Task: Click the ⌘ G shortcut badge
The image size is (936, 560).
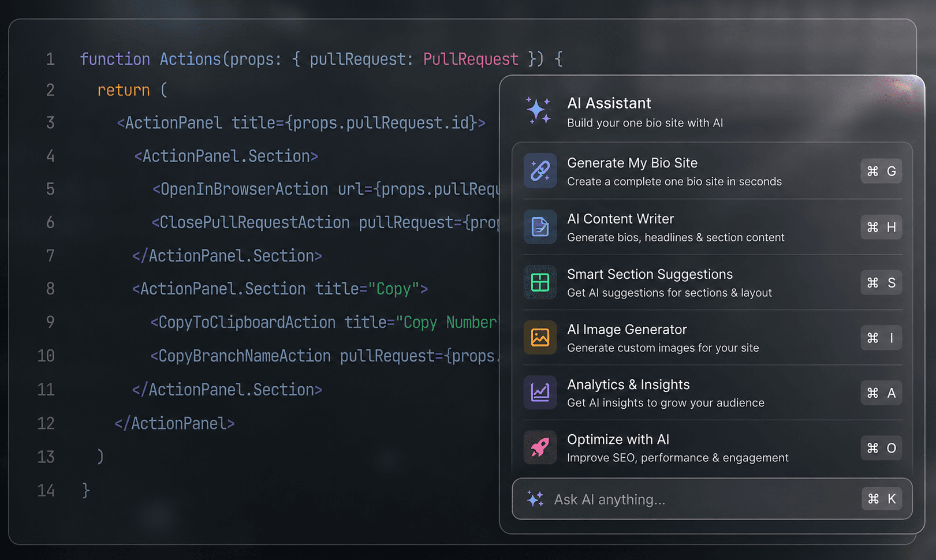Action: tap(881, 171)
